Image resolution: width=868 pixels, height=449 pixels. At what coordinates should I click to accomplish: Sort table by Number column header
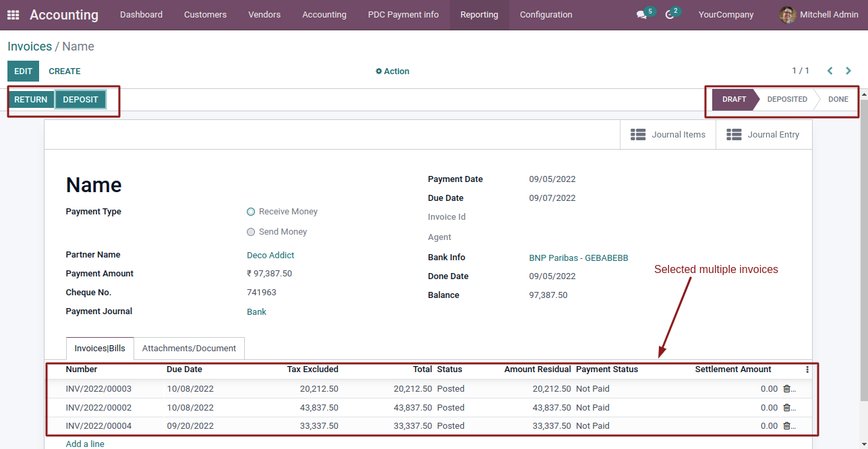[x=82, y=369]
